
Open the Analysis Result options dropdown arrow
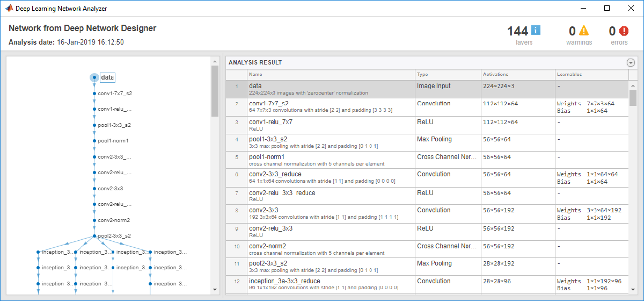(631, 62)
